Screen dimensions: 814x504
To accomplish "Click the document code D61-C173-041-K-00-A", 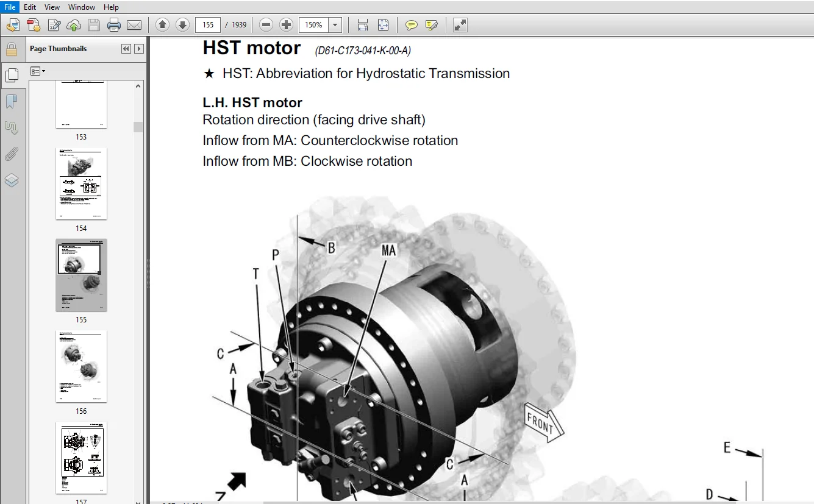I will tap(363, 51).
